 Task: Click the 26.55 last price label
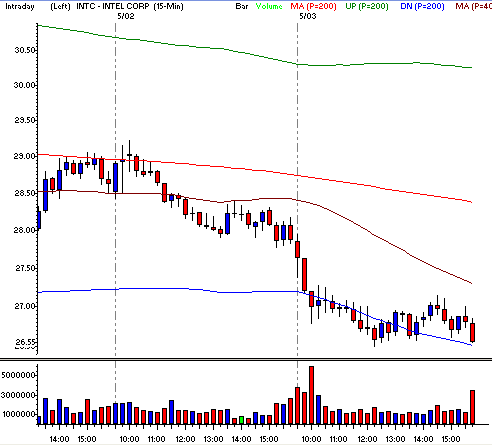coord(25,342)
